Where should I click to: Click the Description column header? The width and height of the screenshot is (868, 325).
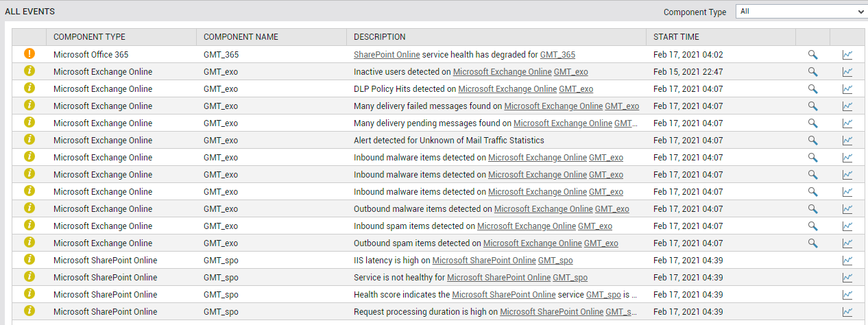point(379,37)
